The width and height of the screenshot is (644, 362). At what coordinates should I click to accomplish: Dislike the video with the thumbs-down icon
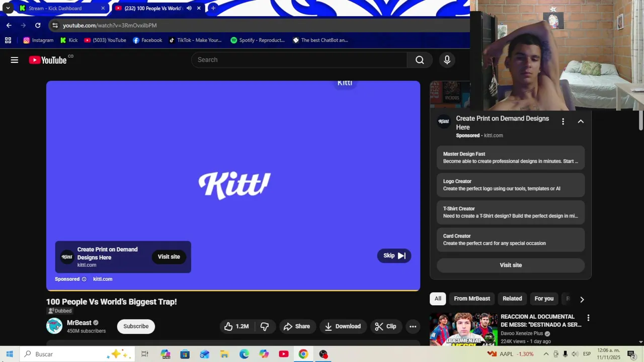click(x=265, y=326)
